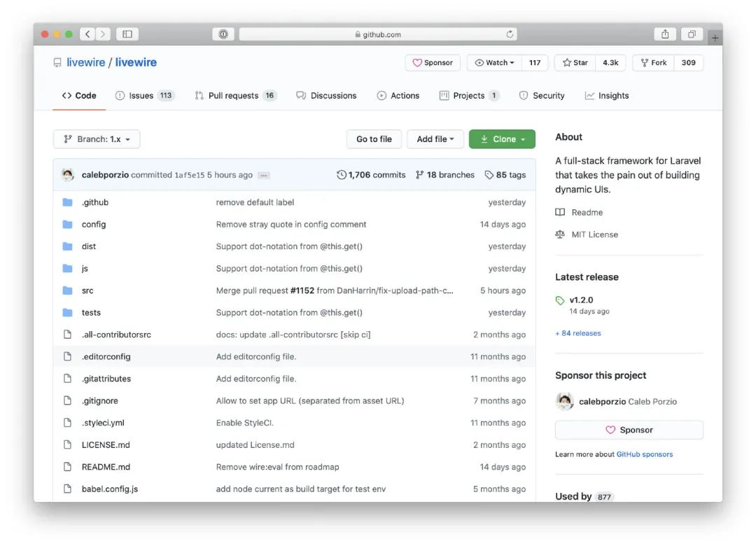This screenshot has width=756, height=546.
Task: Open the .github folder
Action: (x=95, y=202)
